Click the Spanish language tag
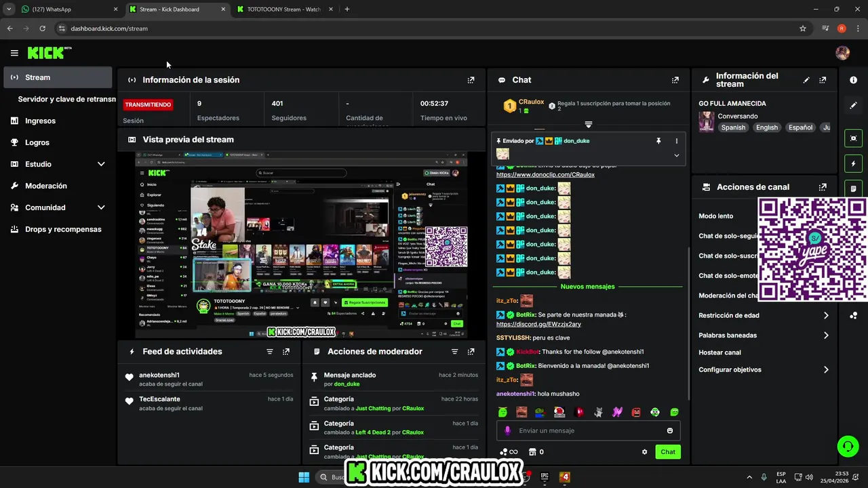The height and width of the screenshot is (488, 868). pos(733,127)
